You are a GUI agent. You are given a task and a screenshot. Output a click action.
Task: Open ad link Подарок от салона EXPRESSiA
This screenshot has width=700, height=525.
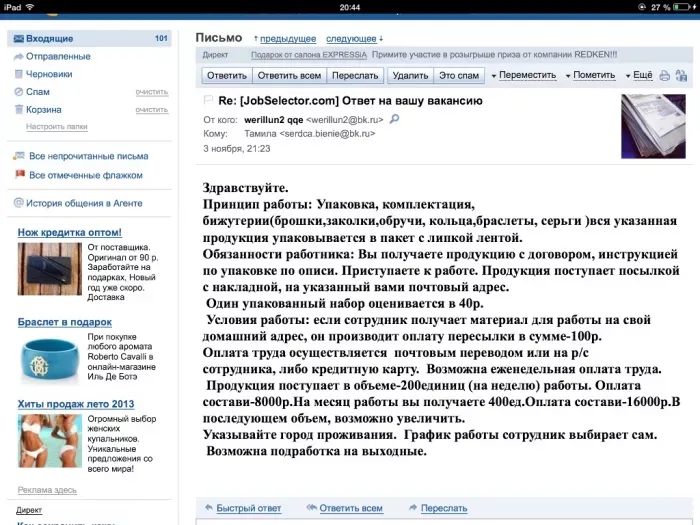click(x=308, y=55)
